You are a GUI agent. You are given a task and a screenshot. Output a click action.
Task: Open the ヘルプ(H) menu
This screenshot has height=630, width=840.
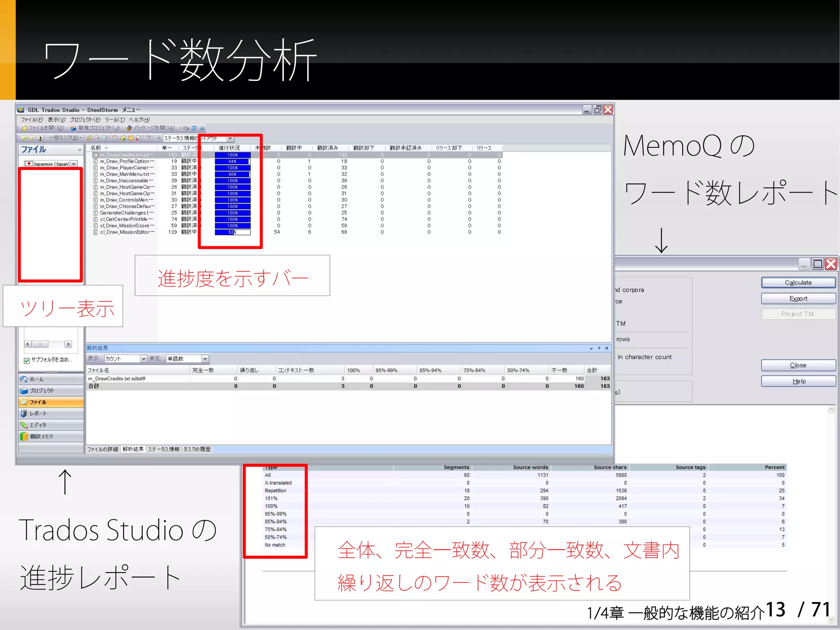[x=139, y=119]
